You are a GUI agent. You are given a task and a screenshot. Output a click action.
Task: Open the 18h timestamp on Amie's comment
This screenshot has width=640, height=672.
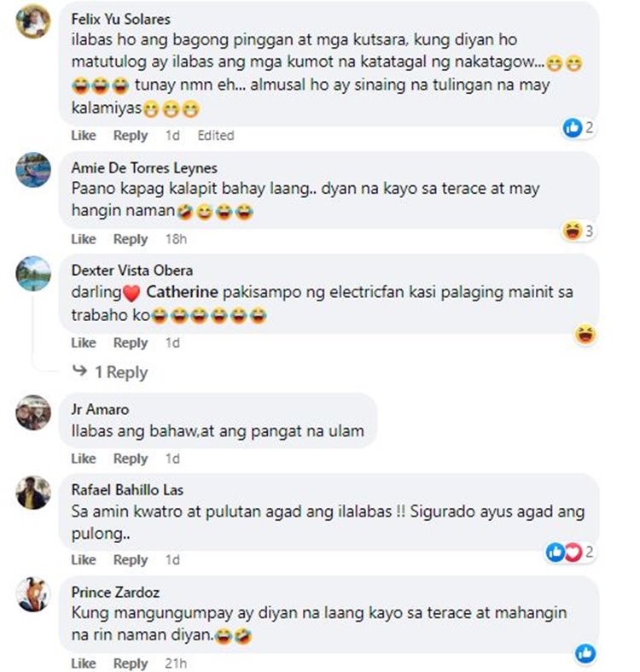pyautogui.click(x=176, y=239)
